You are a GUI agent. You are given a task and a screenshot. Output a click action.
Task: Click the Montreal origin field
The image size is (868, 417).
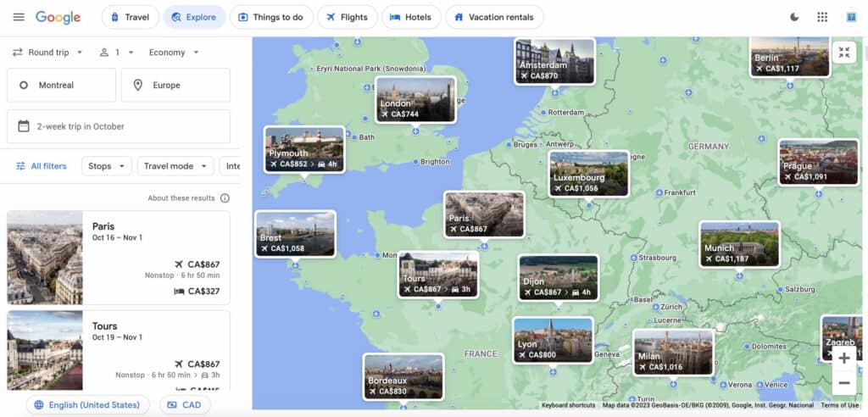click(61, 86)
